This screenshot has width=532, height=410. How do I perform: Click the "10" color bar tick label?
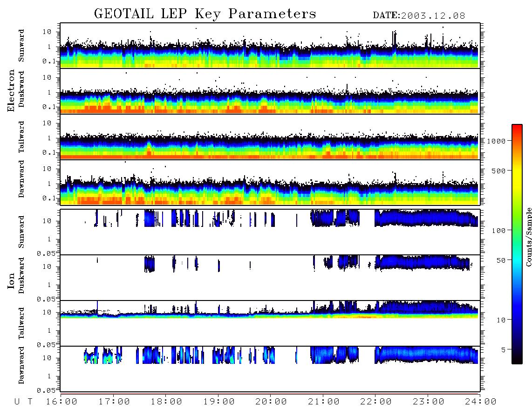(501, 320)
